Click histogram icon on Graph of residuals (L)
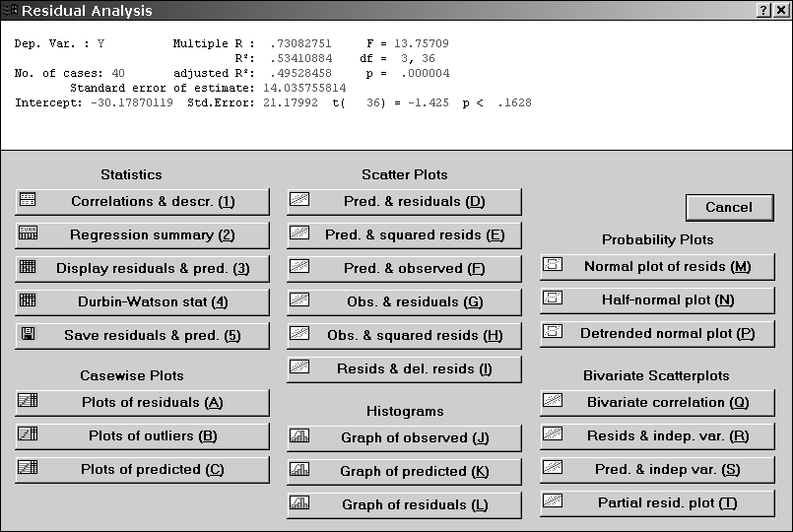Viewport: 793px width, 532px height. click(x=299, y=502)
